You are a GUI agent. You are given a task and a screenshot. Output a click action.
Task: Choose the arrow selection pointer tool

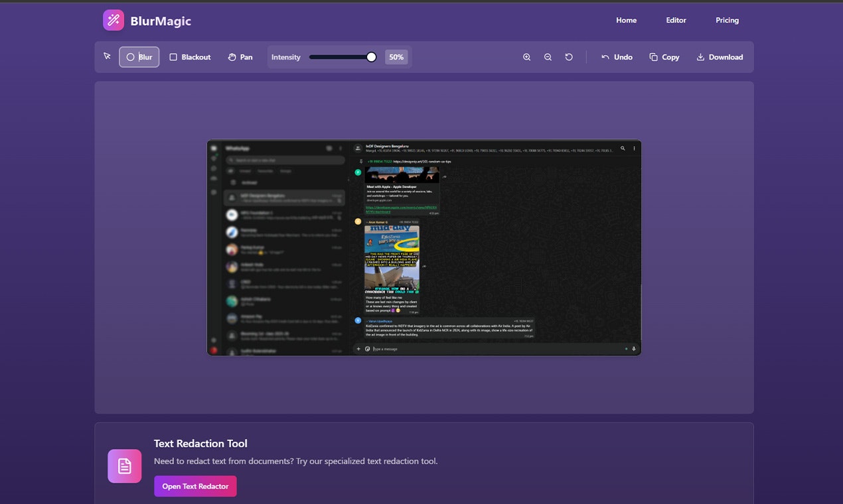pyautogui.click(x=107, y=56)
